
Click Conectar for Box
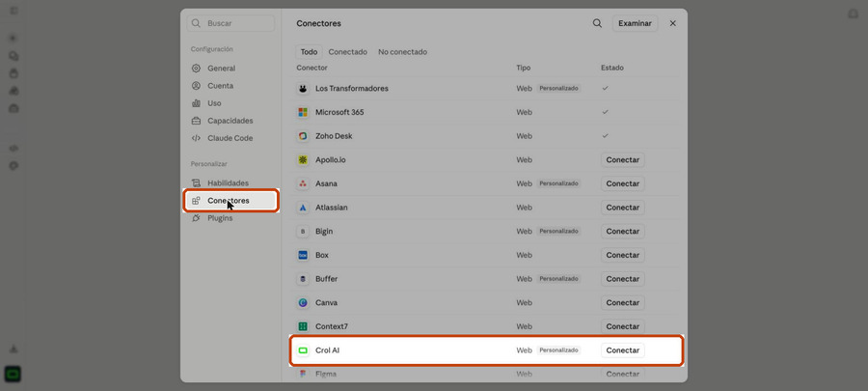[x=623, y=255]
